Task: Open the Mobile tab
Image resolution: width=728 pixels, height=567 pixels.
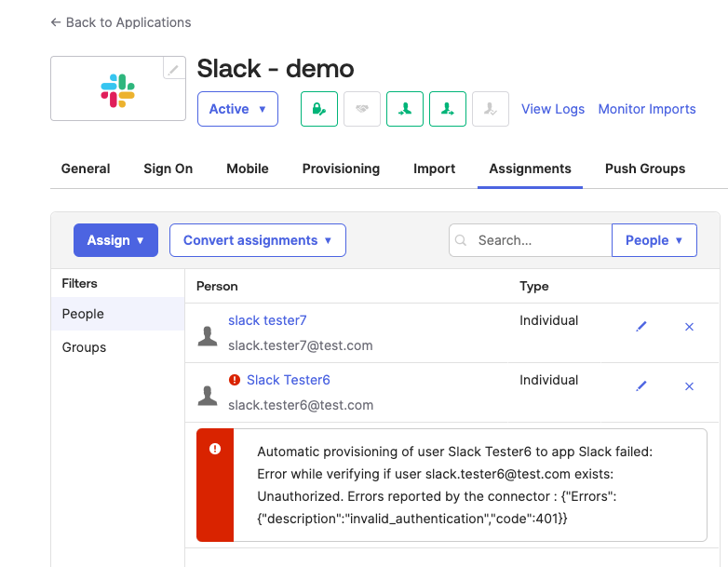Action: [248, 169]
